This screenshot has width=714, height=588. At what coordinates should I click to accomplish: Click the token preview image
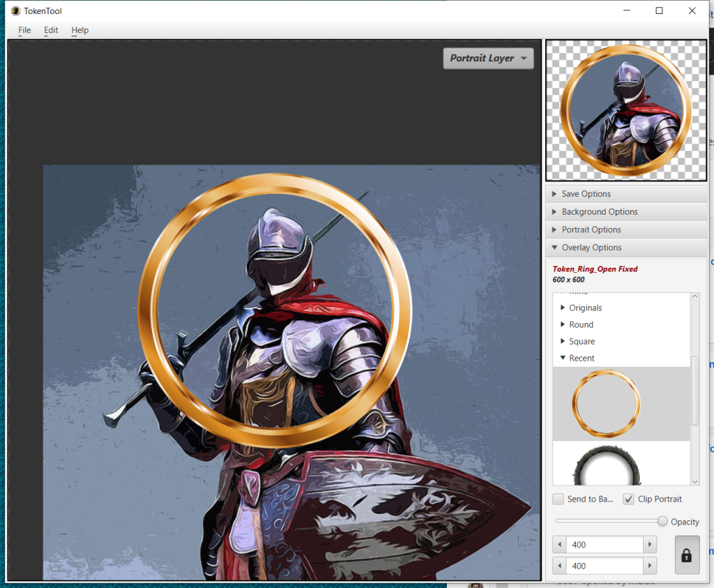(625, 110)
